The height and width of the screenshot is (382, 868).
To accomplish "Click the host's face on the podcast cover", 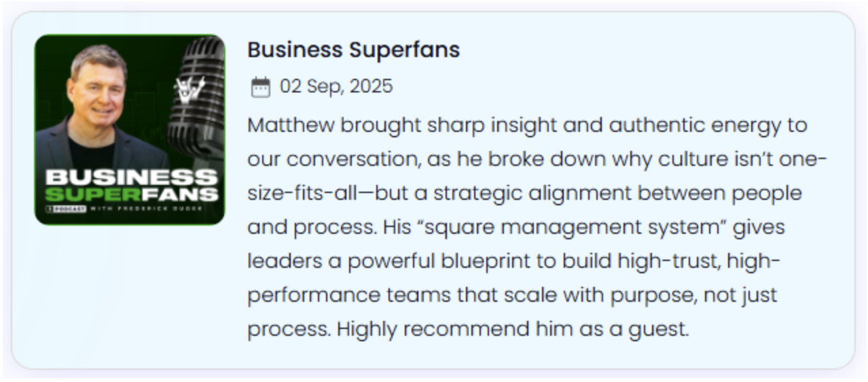I will [x=98, y=85].
